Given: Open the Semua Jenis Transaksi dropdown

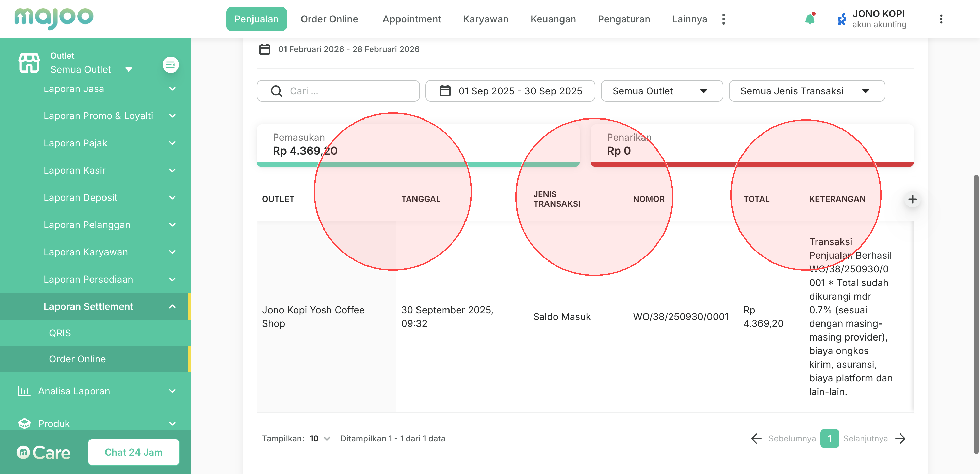Looking at the screenshot, I should click(806, 91).
